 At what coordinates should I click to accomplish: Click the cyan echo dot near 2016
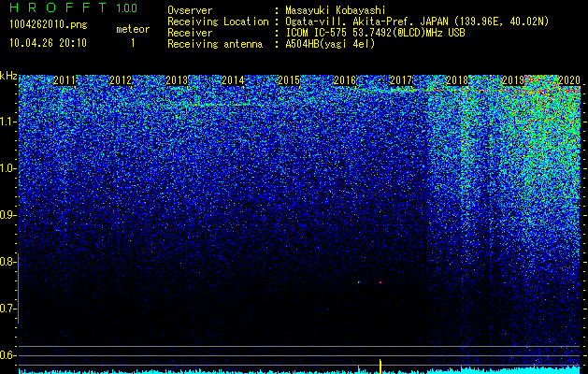pyautogui.click(x=358, y=282)
